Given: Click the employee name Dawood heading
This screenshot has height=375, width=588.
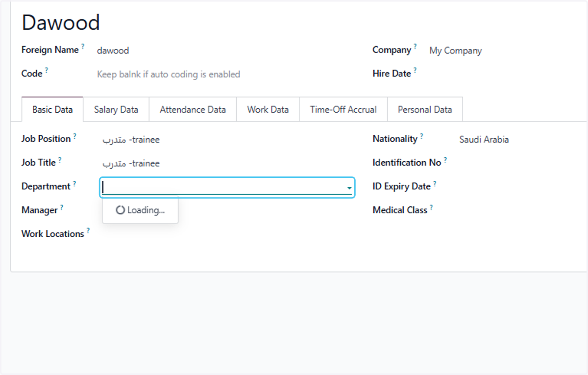Looking at the screenshot, I should [61, 23].
